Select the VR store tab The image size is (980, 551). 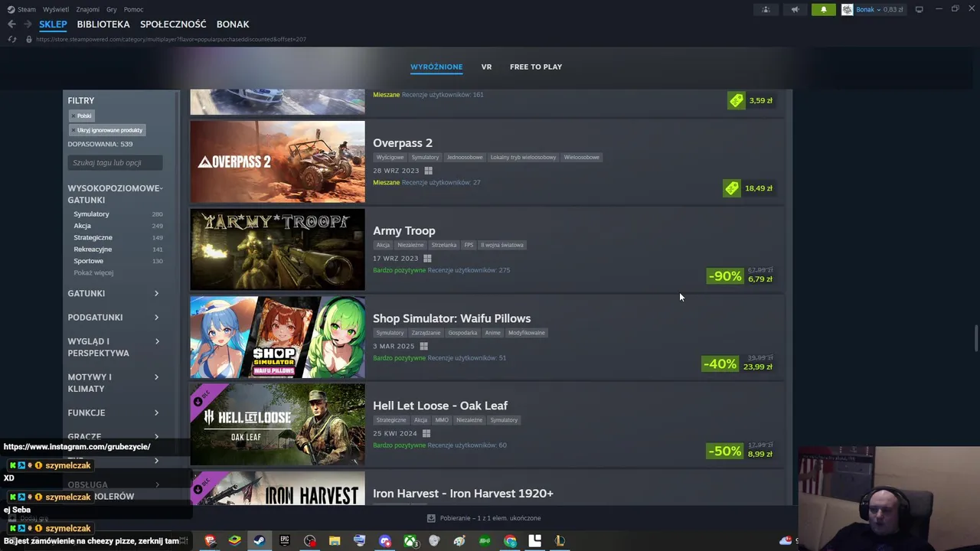(x=486, y=67)
